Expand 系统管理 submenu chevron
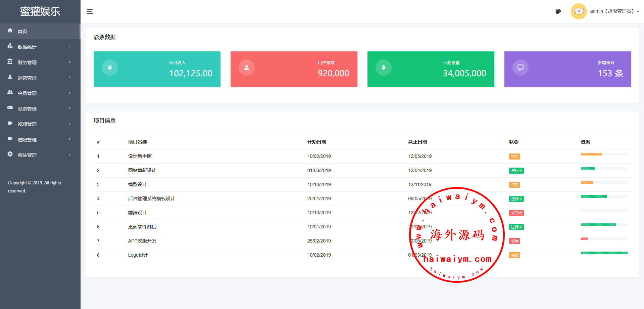Image resolution: width=644 pixels, height=309 pixels. [x=70, y=155]
